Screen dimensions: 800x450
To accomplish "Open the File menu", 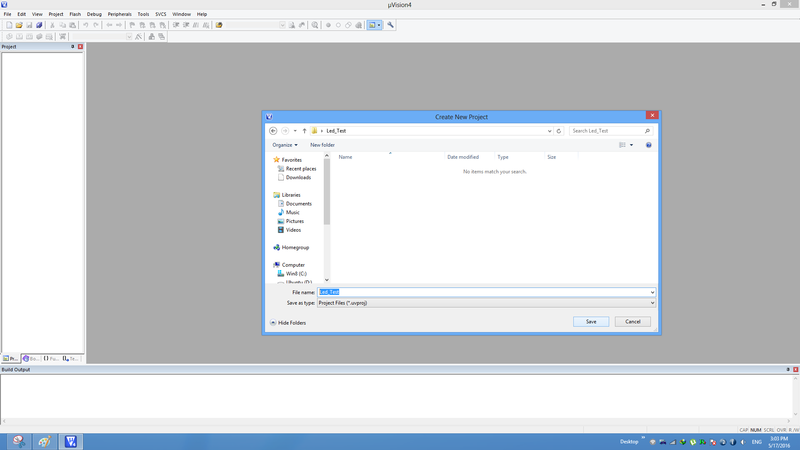I will (7, 14).
